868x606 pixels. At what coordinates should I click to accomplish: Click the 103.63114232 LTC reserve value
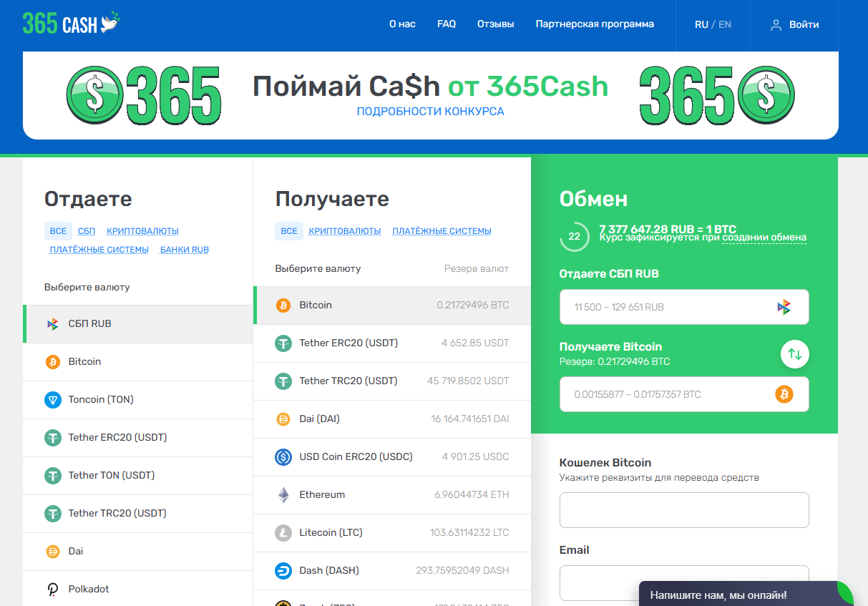tap(469, 533)
